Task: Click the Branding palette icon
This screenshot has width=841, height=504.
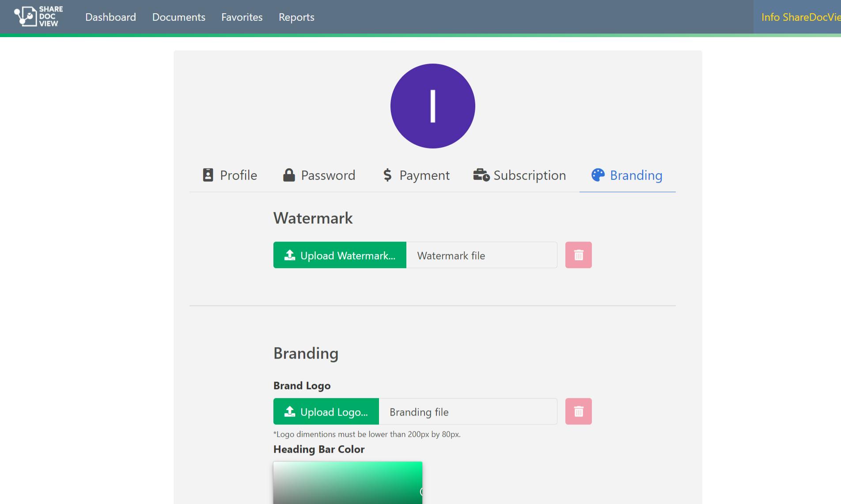Action: pyautogui.click(x=598, y=175)
